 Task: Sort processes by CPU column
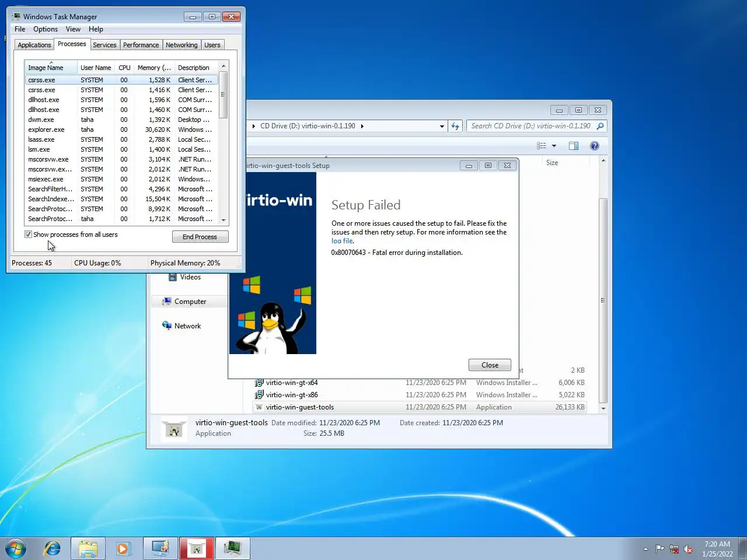tap(124, 68)
